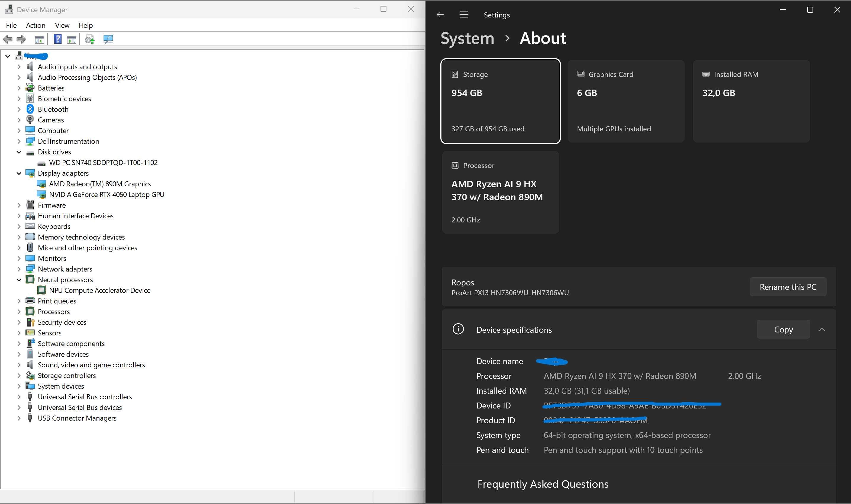
Task: Click the Properties toolbar icon in Device Manager
Action: point(72,39)
